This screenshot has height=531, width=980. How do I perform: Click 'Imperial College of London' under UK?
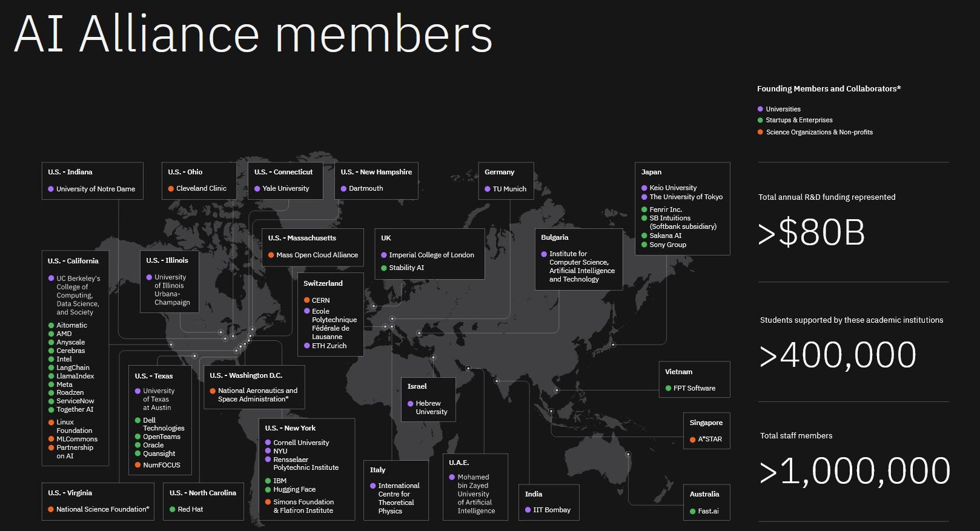coord(431,255)
